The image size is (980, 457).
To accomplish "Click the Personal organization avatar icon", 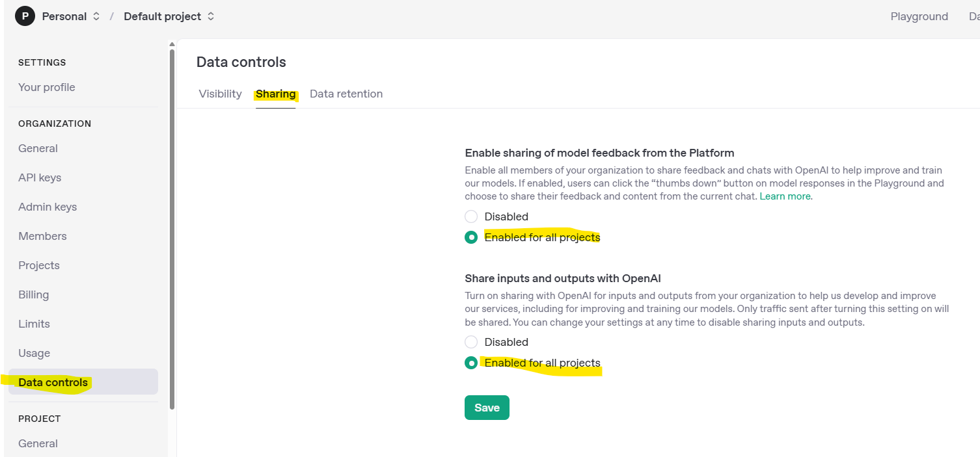I will (25, 16).
